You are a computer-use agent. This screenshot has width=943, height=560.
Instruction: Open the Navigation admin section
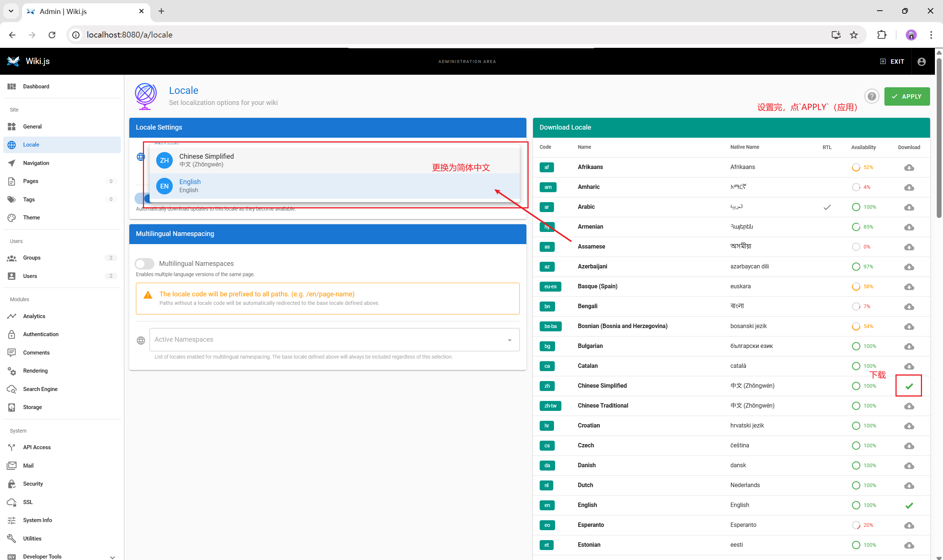point(36,163)
